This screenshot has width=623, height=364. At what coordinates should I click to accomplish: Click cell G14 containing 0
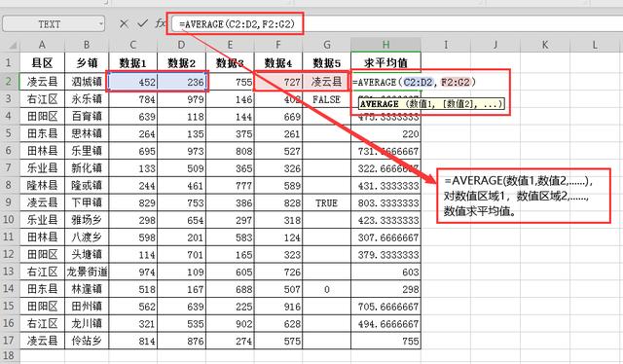click(327, 289)
